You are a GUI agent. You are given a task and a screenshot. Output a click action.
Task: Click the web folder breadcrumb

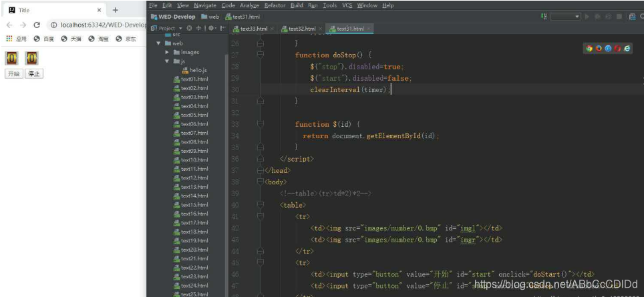(x=210, y=17)
